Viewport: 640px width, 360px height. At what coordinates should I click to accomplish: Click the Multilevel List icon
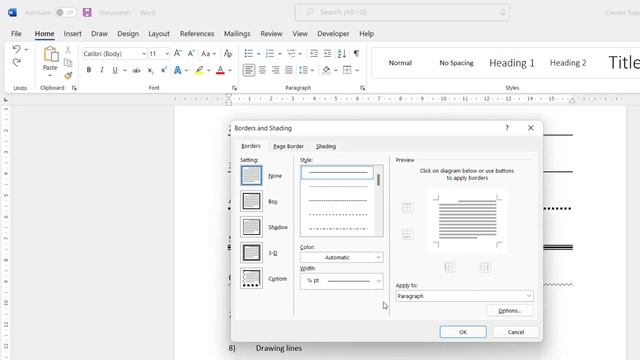pos(291,53)
